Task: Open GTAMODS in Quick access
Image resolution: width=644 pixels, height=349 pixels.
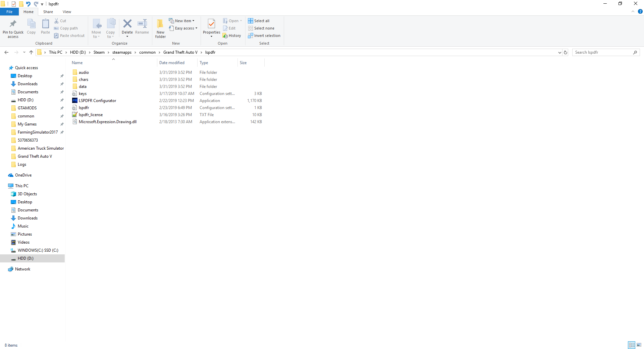Action: click(x=27, y=108)
